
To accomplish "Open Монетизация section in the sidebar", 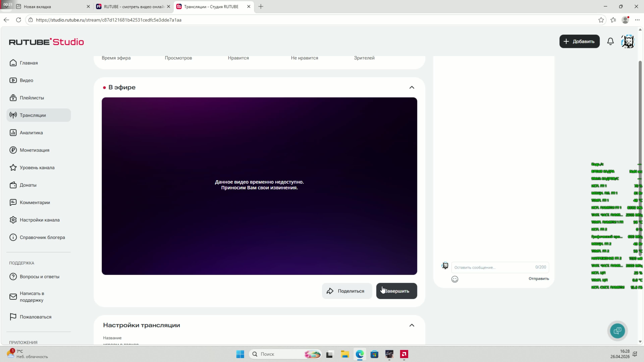I will coord(35,150).
